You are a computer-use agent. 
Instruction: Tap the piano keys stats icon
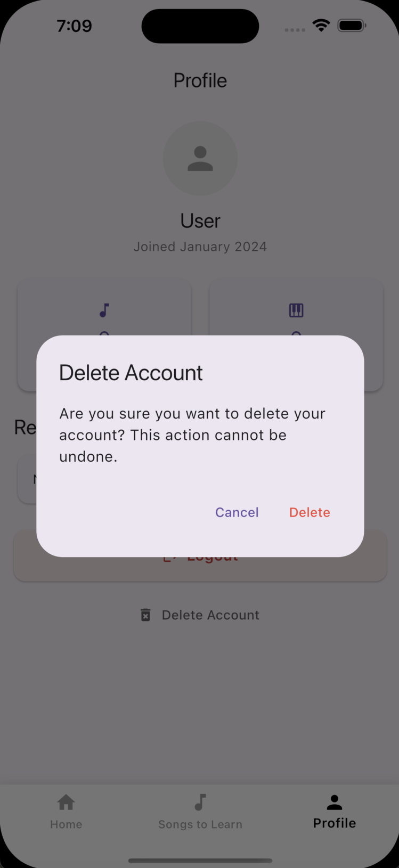pos(296,310)
